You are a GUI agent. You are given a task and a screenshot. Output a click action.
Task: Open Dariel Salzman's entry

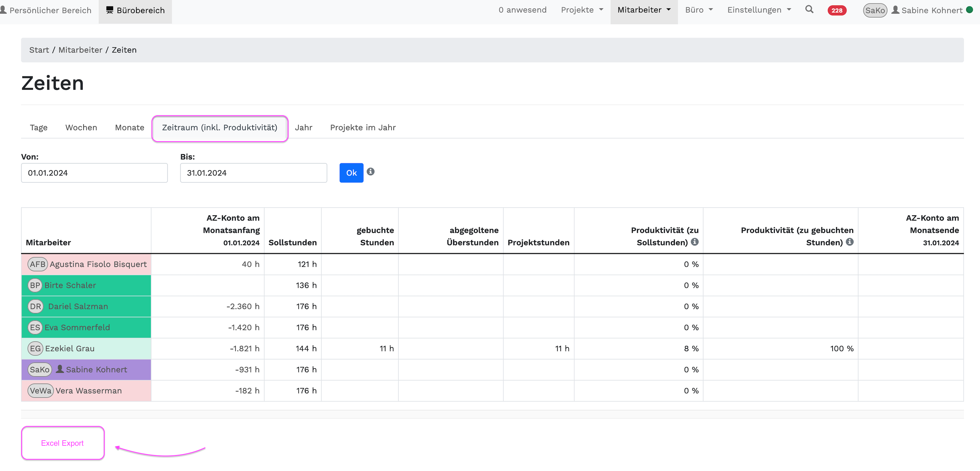click(x=78, y=307)
